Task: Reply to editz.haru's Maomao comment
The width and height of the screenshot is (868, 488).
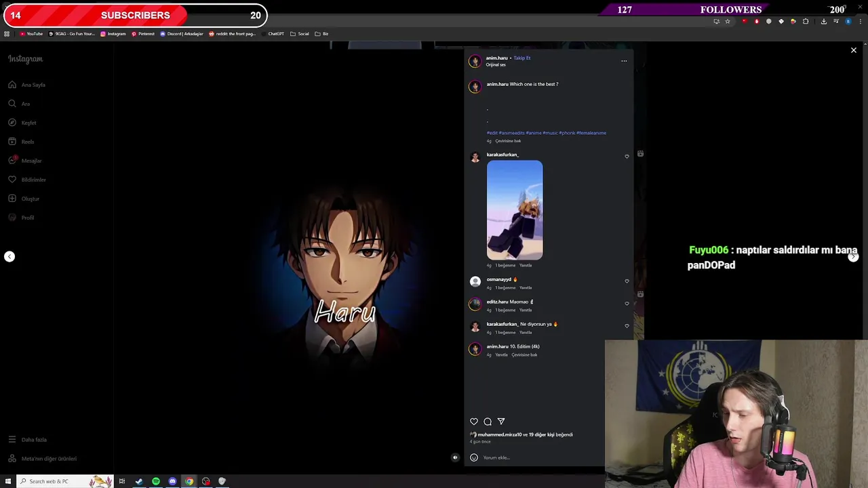Action: coord(526,310)
